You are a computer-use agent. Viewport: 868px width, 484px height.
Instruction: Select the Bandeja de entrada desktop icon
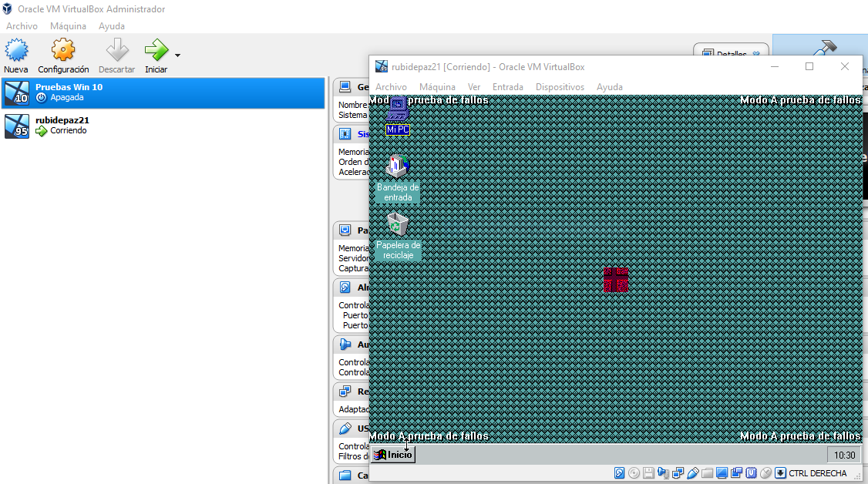(x=398, y=178)
